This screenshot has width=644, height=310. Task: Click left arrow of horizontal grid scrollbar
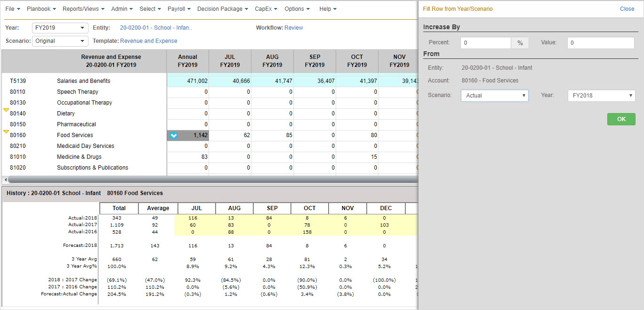[5, 179]
